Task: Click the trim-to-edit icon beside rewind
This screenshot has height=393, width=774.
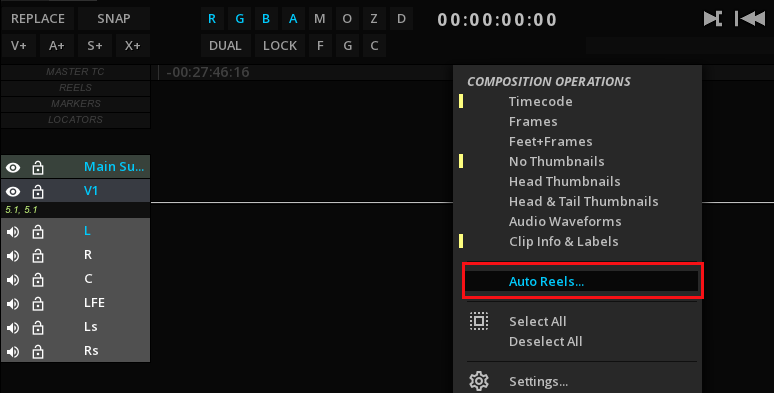Action: pyautogui.click(x=713, y=19)
